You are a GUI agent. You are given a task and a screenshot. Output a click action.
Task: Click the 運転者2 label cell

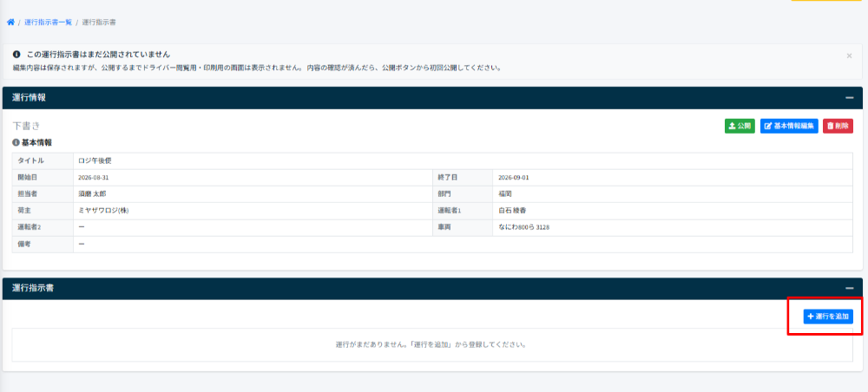[43, 227]
